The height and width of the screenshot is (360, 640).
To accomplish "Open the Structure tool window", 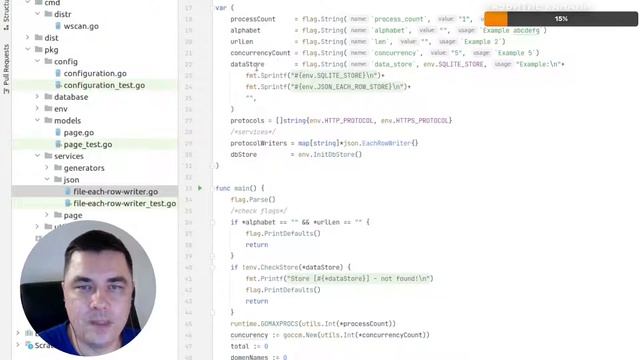I will pos(6,16).
